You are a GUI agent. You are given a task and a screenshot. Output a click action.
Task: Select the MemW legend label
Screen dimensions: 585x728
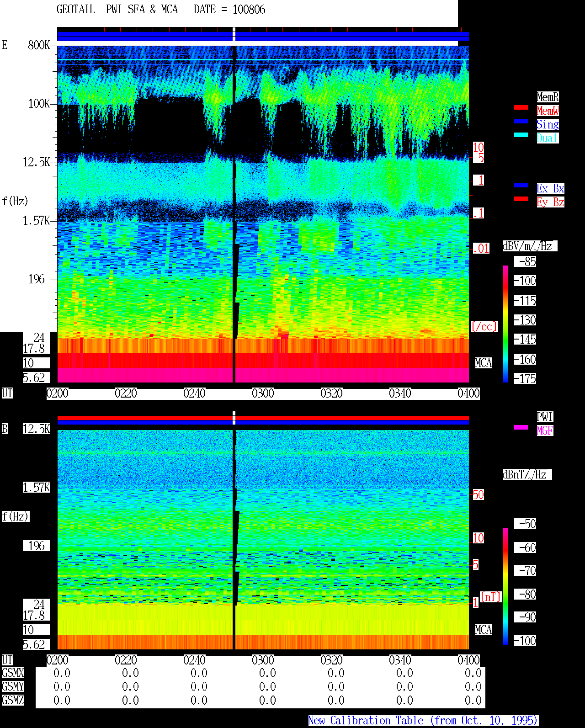(x=548, y=111)
